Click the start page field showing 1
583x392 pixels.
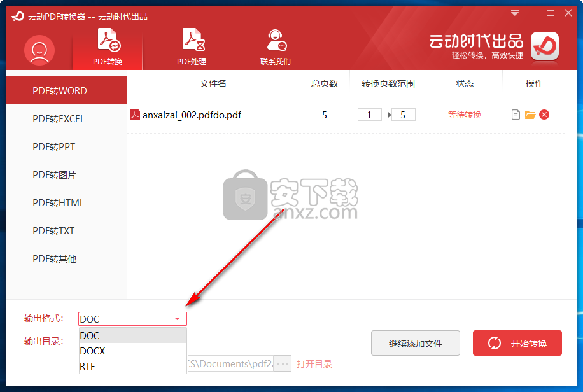click(x=370, y=115)
